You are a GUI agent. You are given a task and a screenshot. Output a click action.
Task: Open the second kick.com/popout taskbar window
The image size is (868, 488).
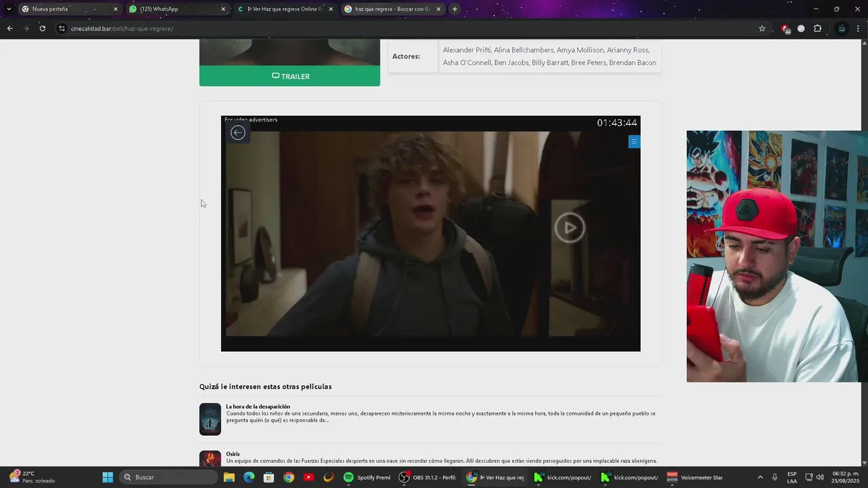coord(629,477)
